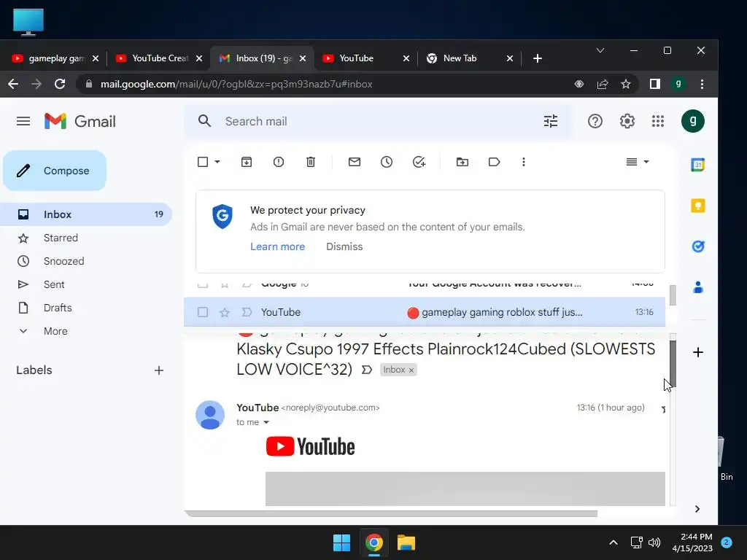Archive the selected email
The width and height of the screenshot is (747, 560).
247,162
